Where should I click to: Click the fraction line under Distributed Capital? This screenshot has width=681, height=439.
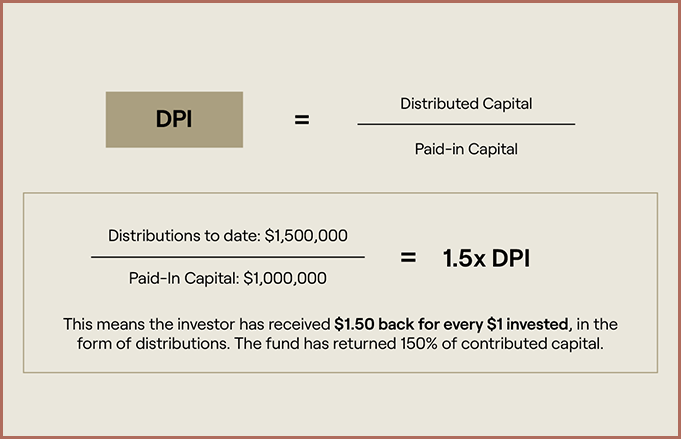466,124
